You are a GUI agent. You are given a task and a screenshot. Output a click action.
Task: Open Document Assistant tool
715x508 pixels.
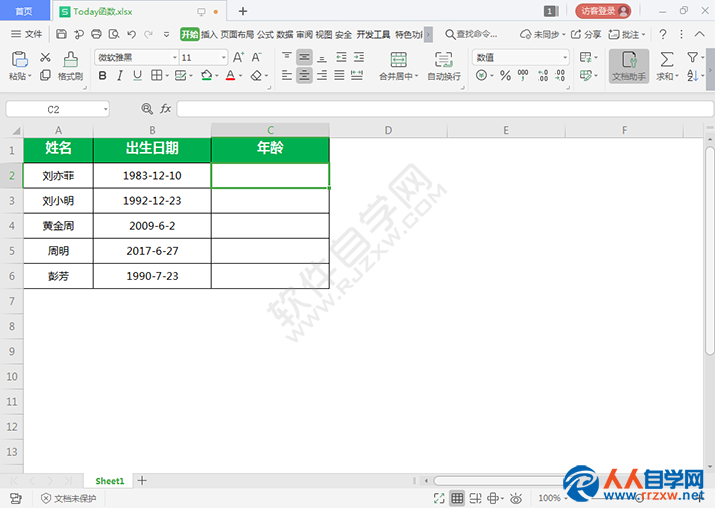629,66
